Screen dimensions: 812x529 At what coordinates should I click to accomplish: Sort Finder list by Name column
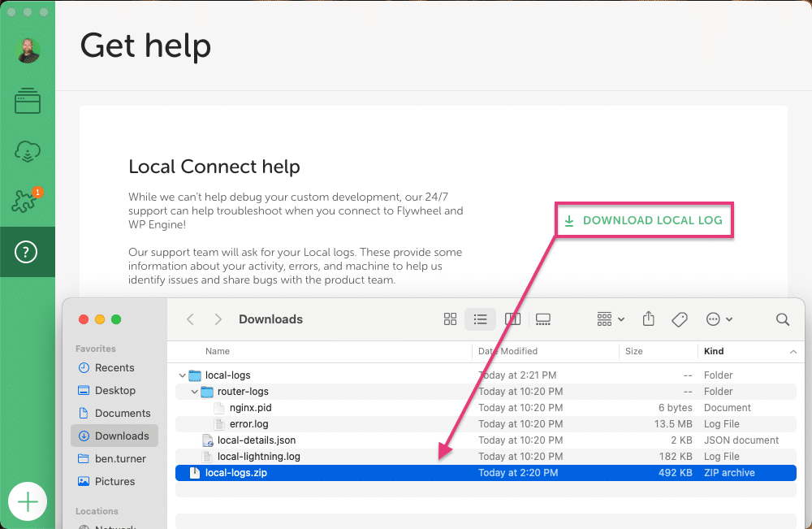pyautogui.click(x=217, y=351)
